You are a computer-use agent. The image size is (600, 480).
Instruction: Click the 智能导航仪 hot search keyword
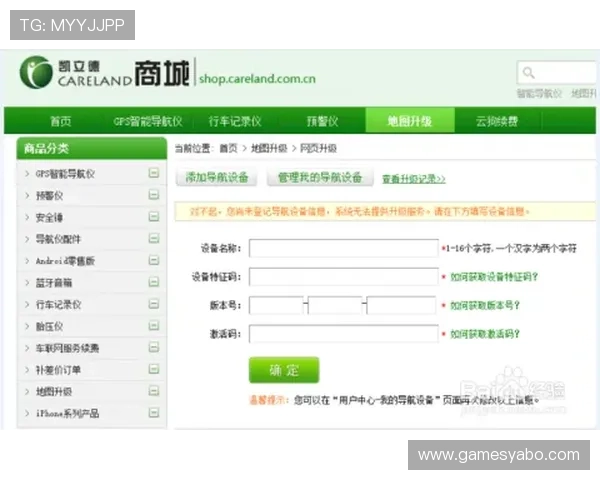click(x=540, y=93)
